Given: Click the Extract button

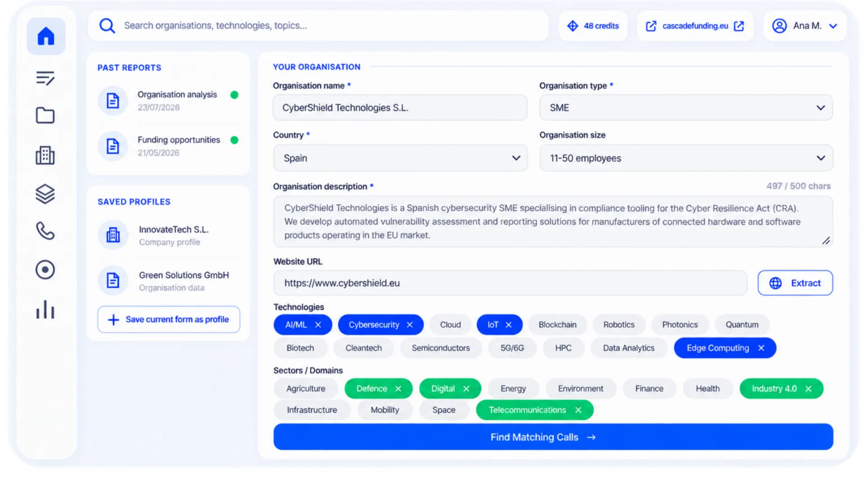Looking at the screenshot, I should tap(795, 283).
